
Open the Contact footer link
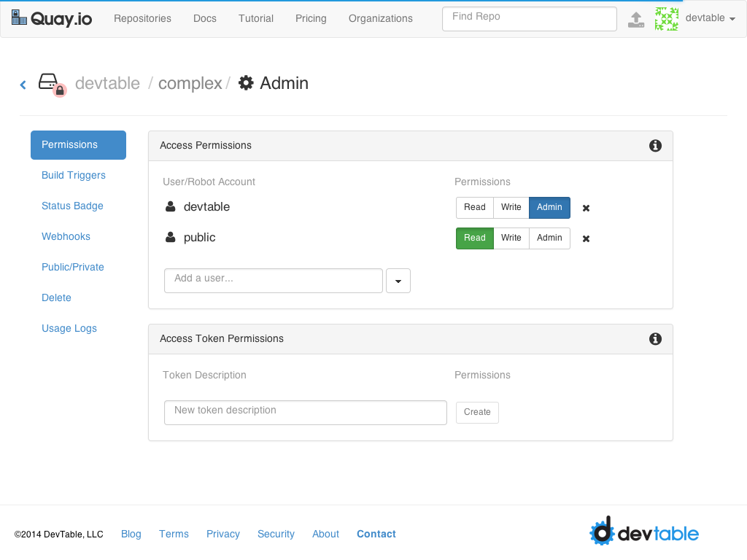tap(376, 534)
